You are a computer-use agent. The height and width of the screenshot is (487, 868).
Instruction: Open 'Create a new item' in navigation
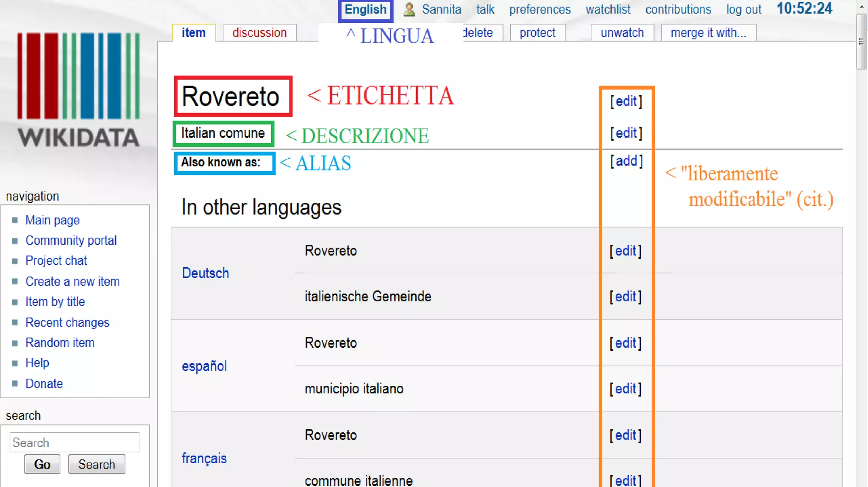pyautogui.click(x=72, y=282)
